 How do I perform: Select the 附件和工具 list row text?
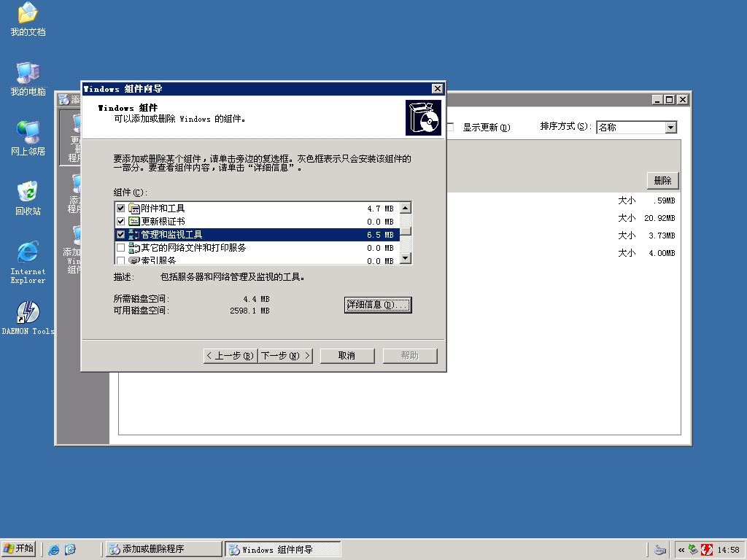[163, 209]
